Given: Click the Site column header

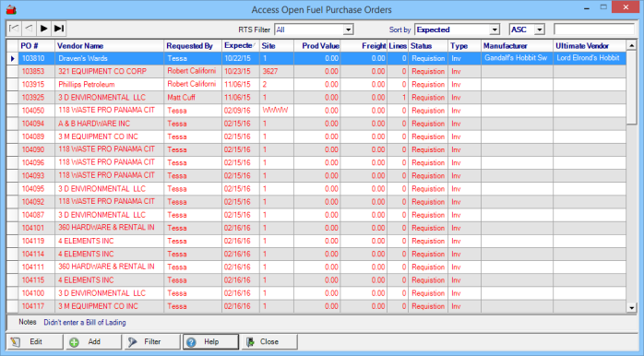Looking at the screenshot, I should [x=277, y=45].
